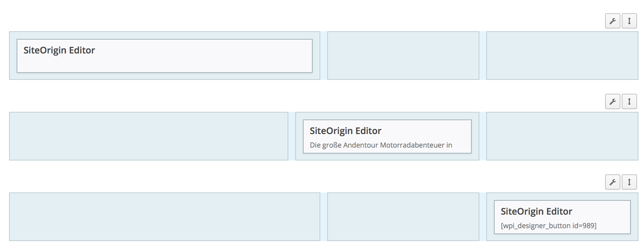The width and height of the screenshot is (644, 248).
Task: Click the 'SiteOrigin Editor' title in third row
Action: coord(536,212)
